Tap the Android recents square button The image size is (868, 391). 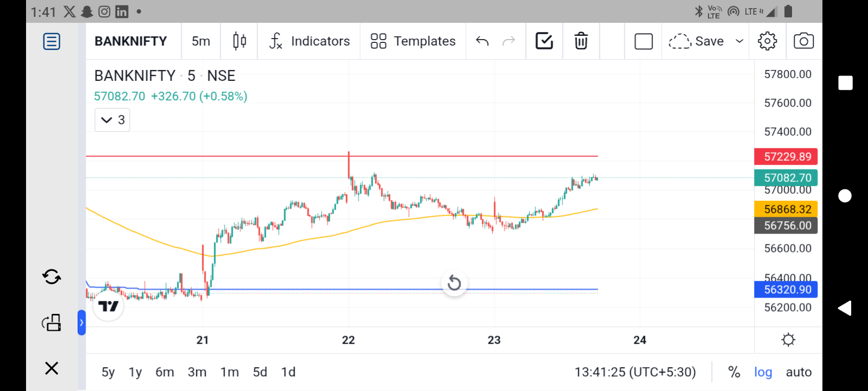pyautogui.click(x=845, y=83)
